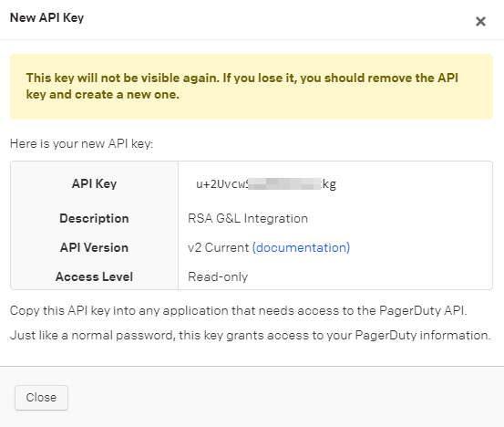Click the v2 Current version text
504x427 pixels.
(x=218, y=247)
